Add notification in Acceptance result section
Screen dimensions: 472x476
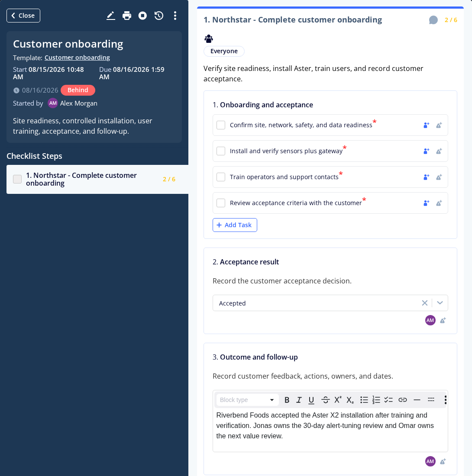coord(443,320)
